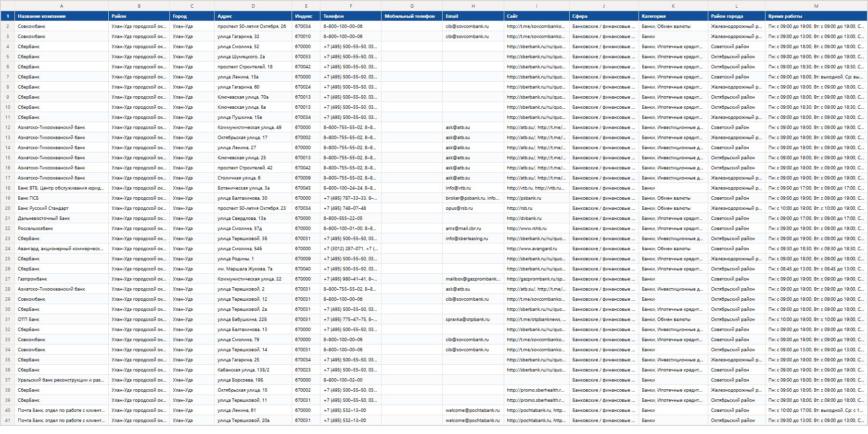Click address 'улица Свердлова, 13а'
This screenshot has height=434, width=868.
[x=253, y=218]
